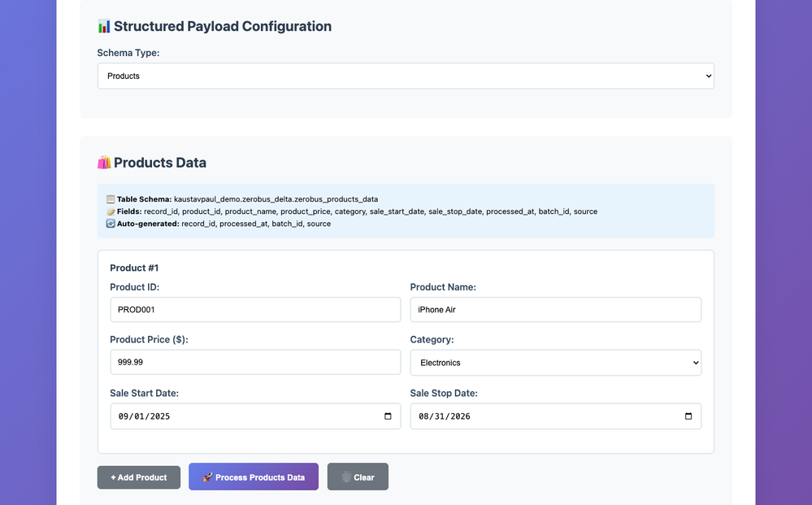Click the shopping bags icon beside Products Data

pyautogui.click(x=104, y=163)
